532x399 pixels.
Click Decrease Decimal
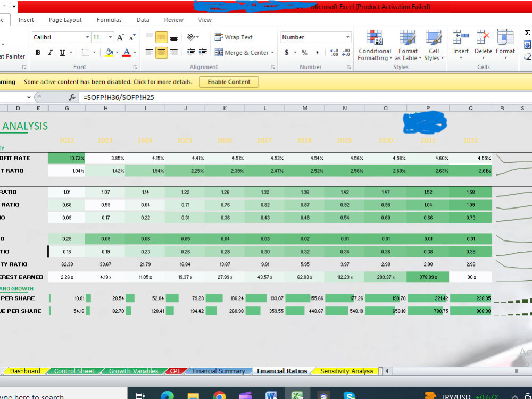click(x=346, y=53)
